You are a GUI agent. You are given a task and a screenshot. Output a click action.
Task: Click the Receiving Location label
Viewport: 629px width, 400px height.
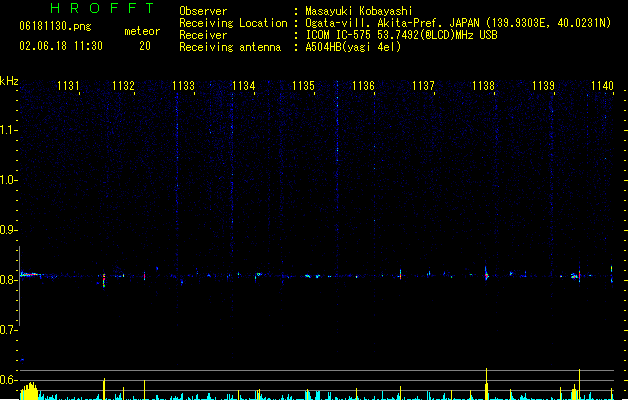pyautogui.click(x=233, y=23)
